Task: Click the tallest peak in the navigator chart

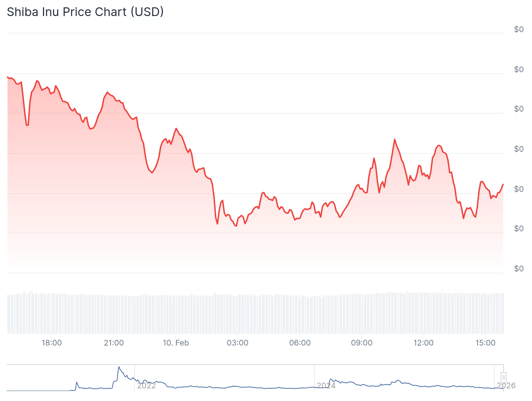Action: coord(119,367)
